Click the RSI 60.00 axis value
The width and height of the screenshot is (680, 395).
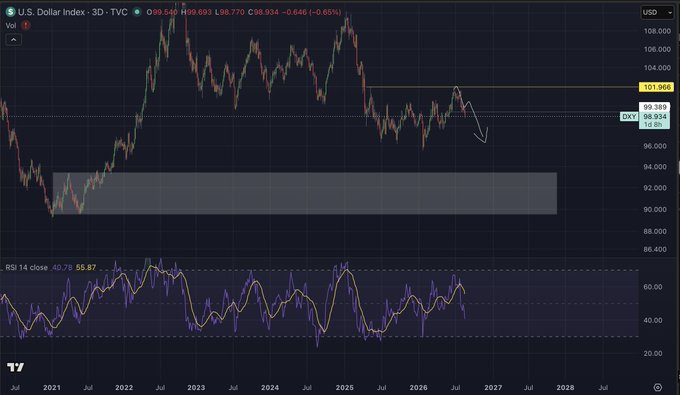[653, 287]
